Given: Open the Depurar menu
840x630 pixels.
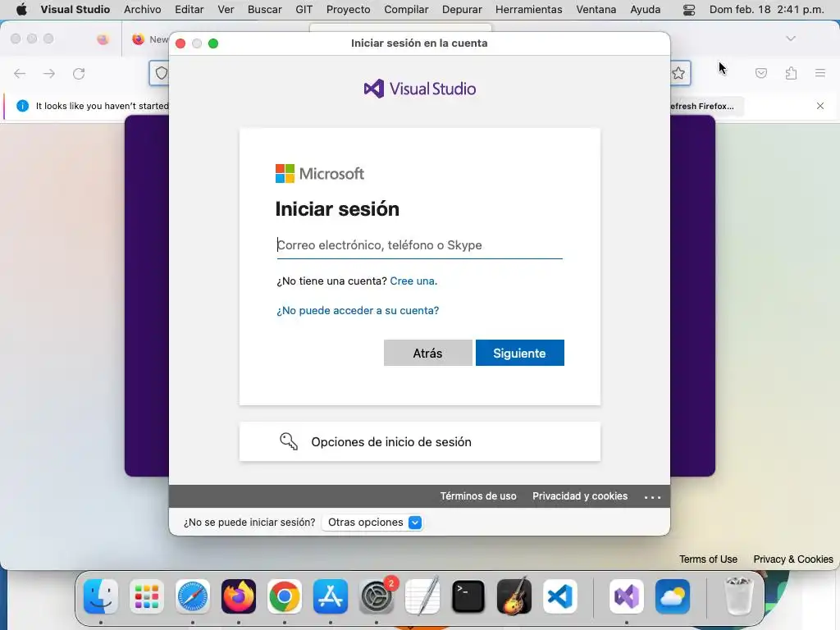Looking at the screenshot, I should (462, 9).
